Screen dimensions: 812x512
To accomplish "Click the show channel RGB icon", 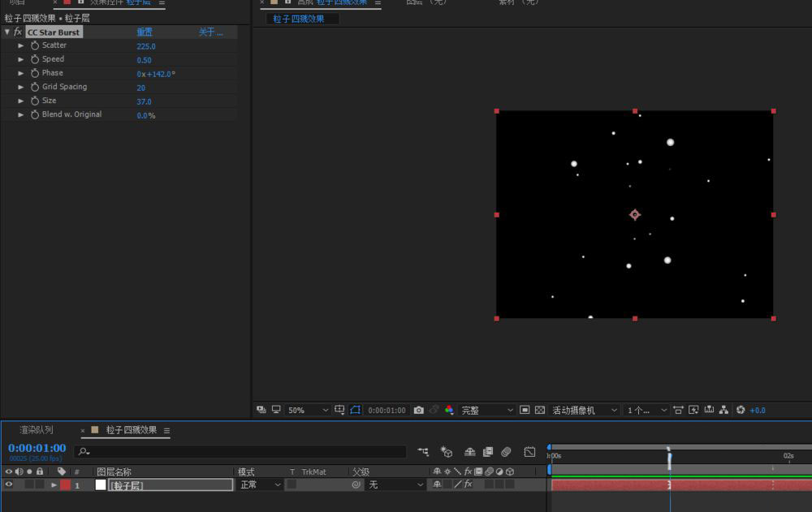I will [449, 411].
